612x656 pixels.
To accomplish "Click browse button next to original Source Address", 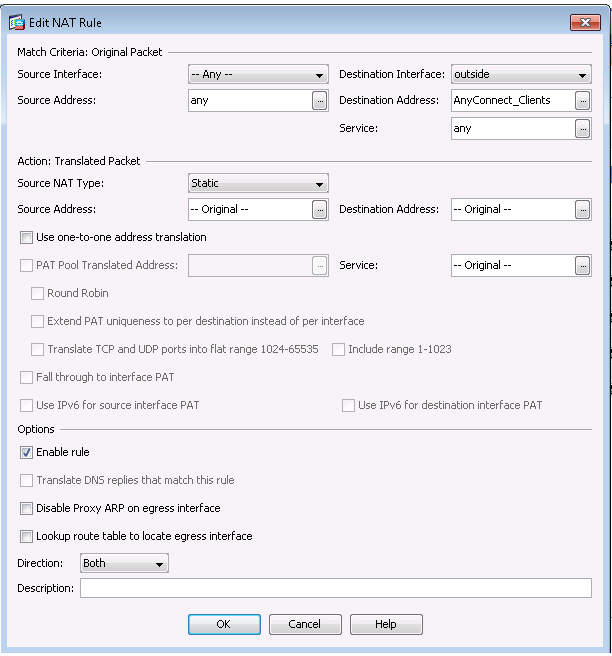I will pyautogui.click(x=320, y=101).
